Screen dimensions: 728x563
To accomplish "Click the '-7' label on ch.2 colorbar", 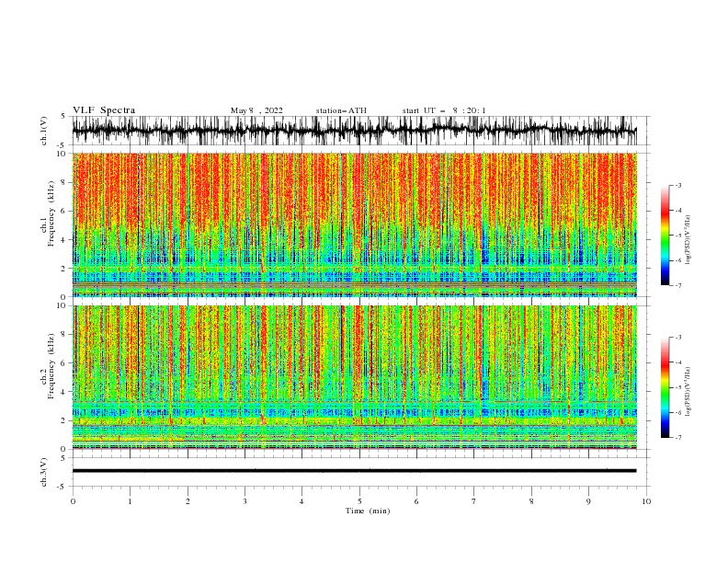I will (x=677, y=438).
